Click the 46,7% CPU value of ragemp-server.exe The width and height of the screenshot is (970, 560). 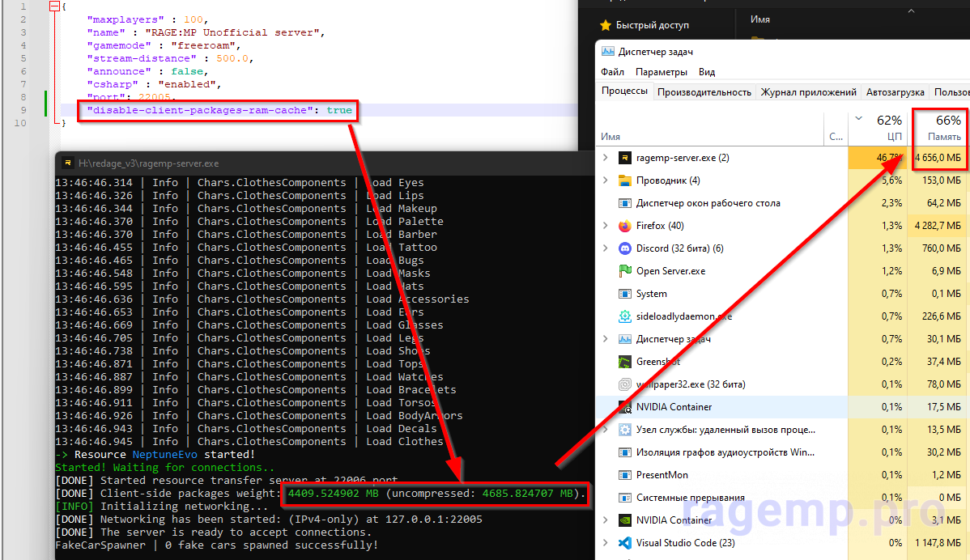pyautogui.click(x=889, y=159)
